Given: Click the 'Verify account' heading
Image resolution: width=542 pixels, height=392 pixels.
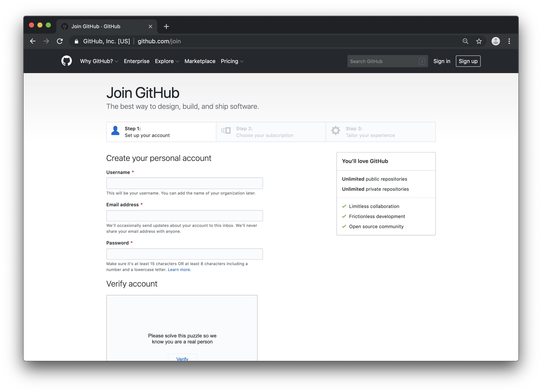Looking at the screenshot, I should tap(132, 284).
